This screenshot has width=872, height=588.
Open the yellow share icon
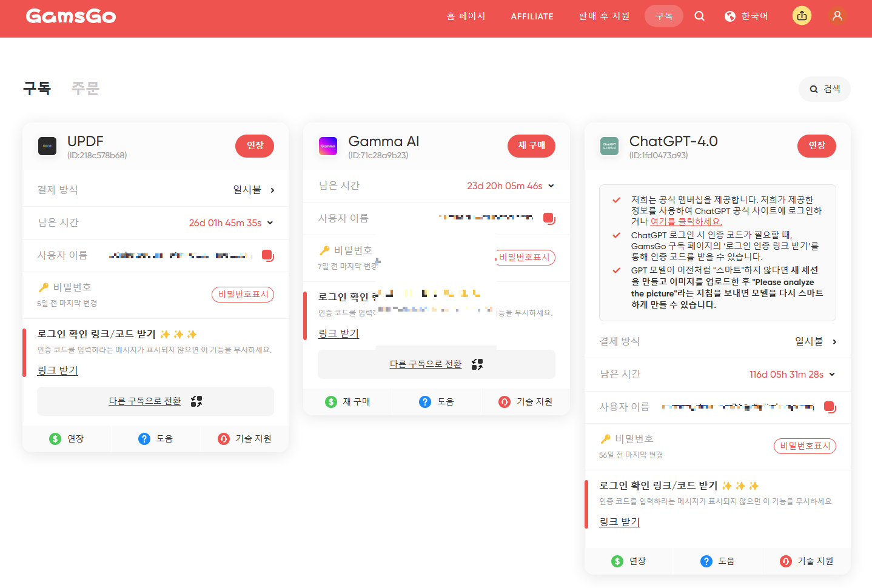click(x=802, y=16)
